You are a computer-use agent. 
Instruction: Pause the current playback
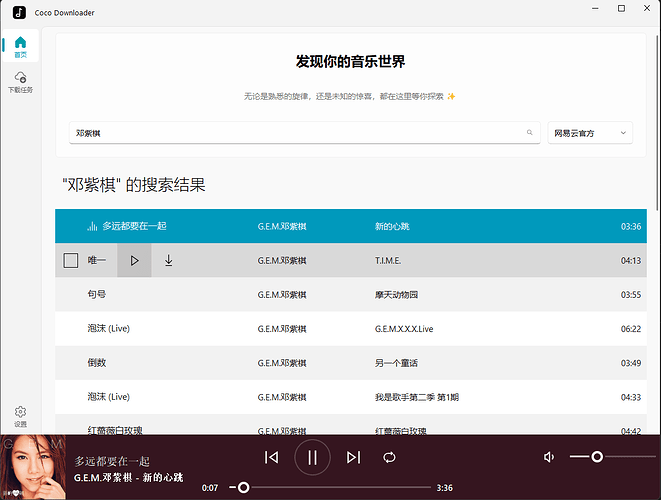(312, 457)
